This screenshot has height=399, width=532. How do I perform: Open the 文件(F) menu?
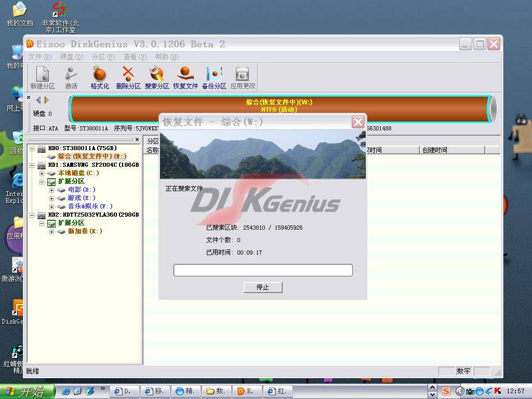39,57
